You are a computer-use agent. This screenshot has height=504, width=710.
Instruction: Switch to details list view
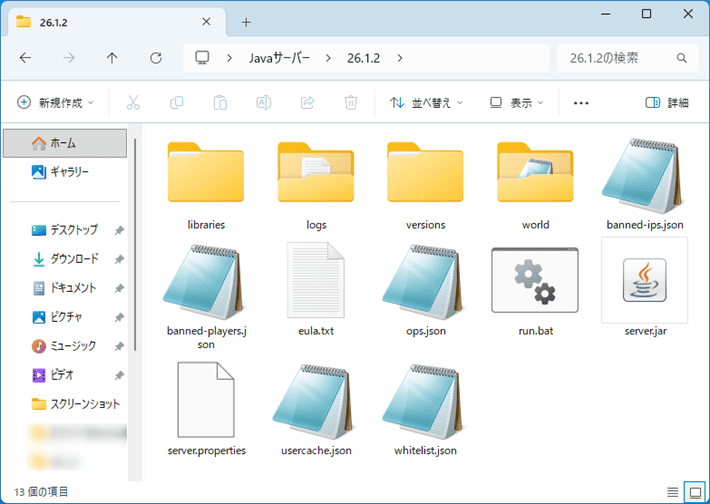point(673,492)
